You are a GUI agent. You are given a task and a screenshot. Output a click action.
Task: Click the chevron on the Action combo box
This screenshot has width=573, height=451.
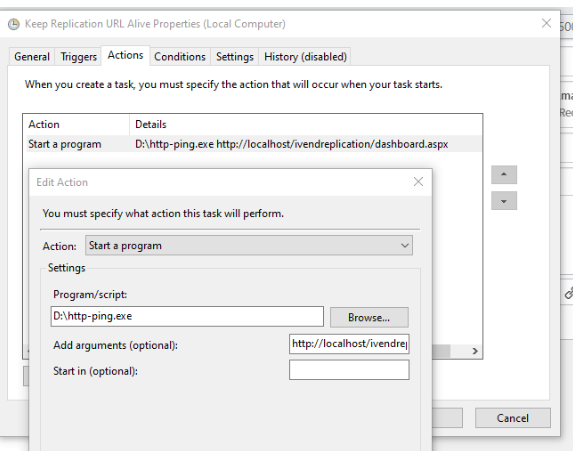pyautogui.click(x=404, y=246)
